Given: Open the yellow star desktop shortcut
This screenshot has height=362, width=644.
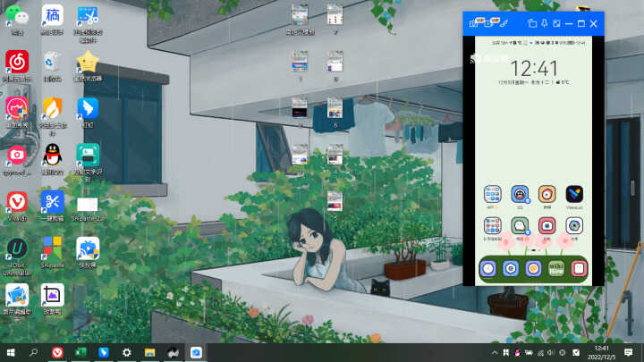Looking at the screenshot, I should pos(88,62).
